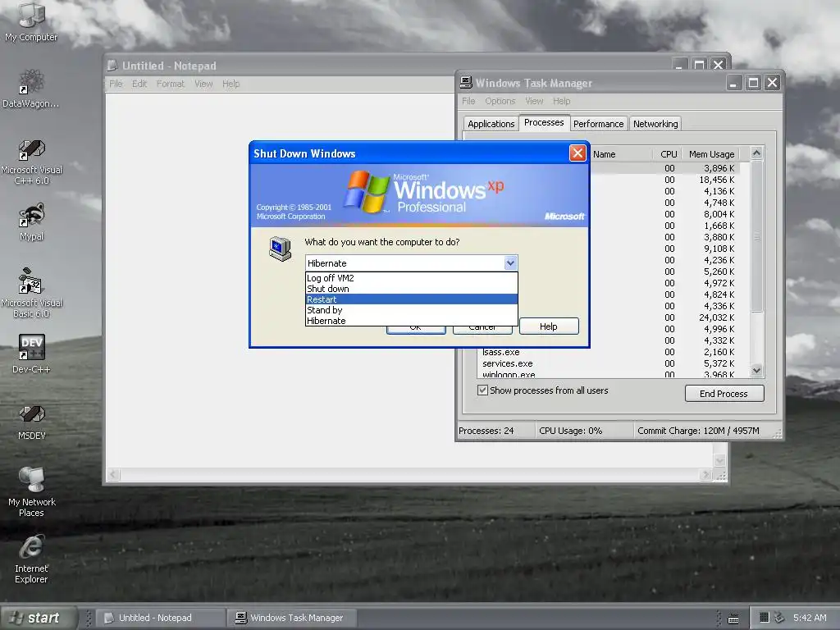Click the Task Manager title bar icon
This screenshot has height=630, width=840.
coord(466,83)
